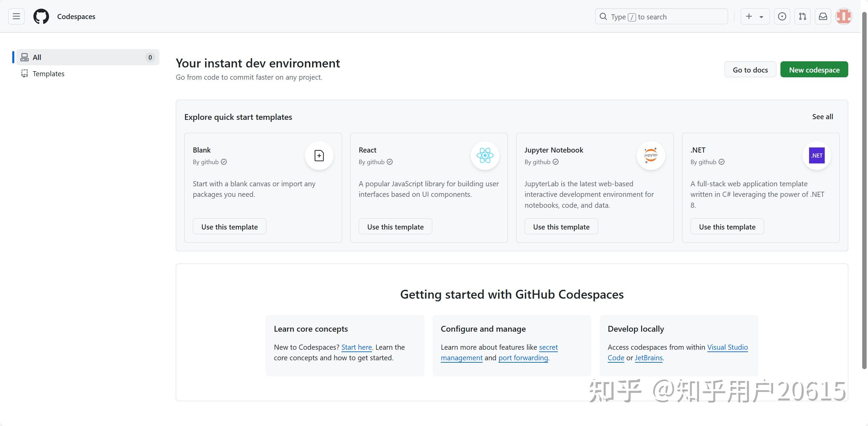Switch to Templates in the sidebar
The width and height of the screenshot is (868, 426).
tap(48, 74)
